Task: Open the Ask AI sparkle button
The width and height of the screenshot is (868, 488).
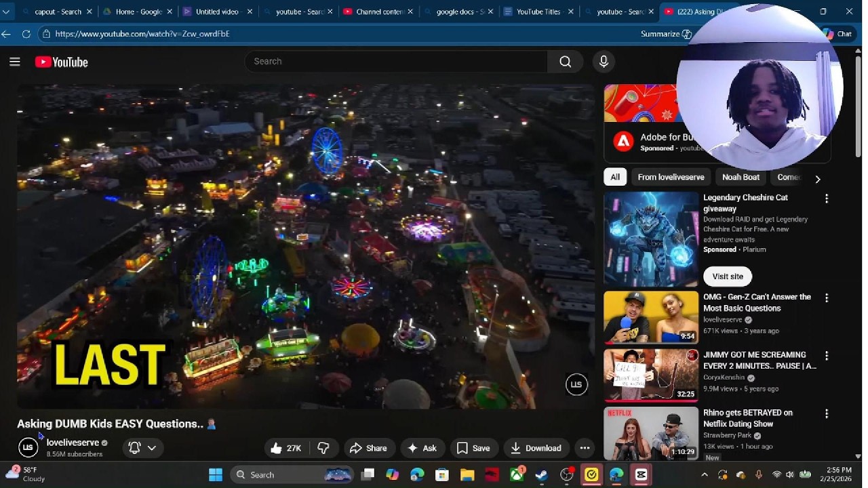Action: (422, 448)
